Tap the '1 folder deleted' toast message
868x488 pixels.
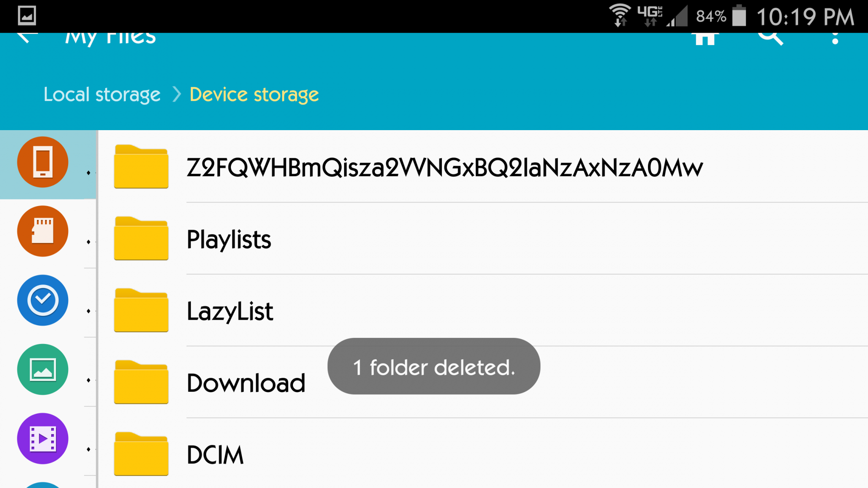click(434, 366)
